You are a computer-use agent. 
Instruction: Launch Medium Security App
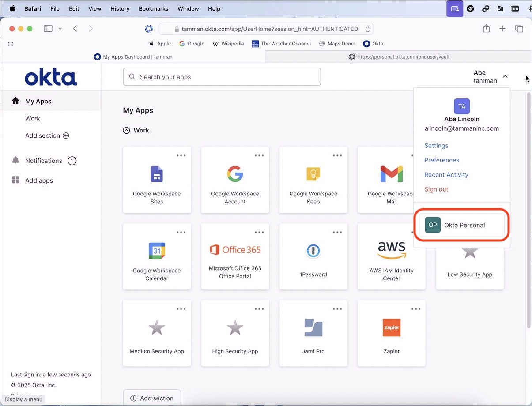(x=157, y=333)
